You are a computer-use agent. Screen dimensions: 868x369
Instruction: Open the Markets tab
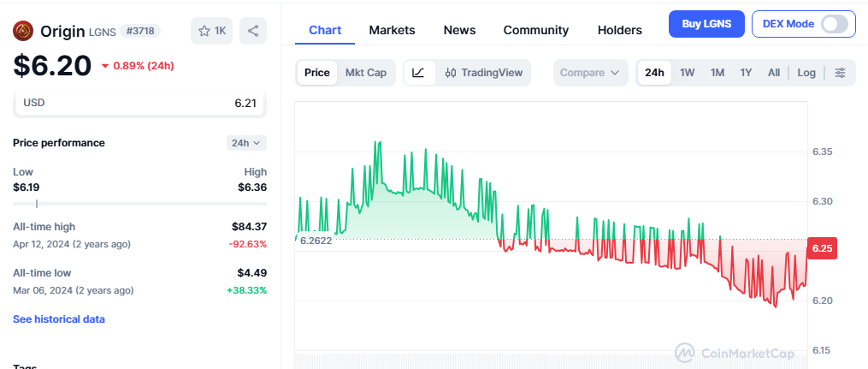point(392,30)
